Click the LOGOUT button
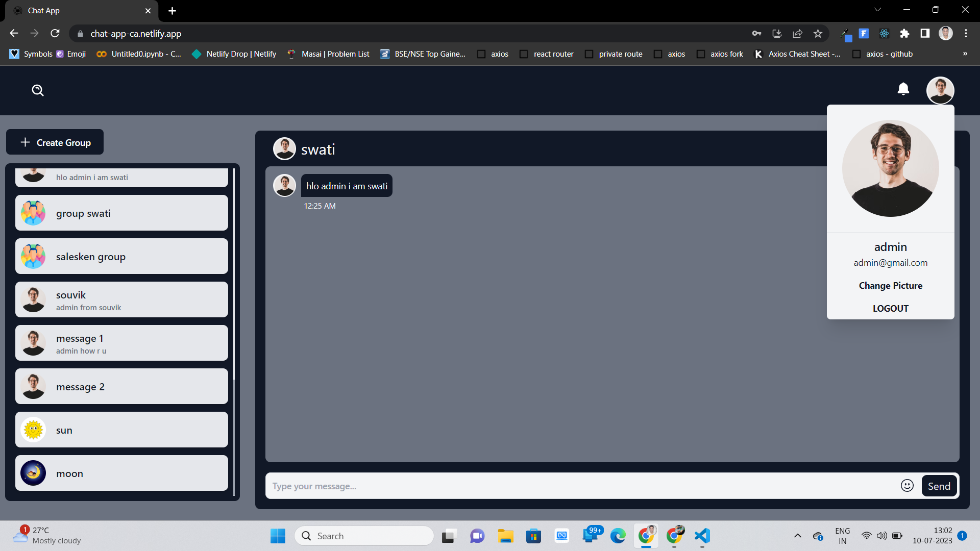 (x=891, y=308)
